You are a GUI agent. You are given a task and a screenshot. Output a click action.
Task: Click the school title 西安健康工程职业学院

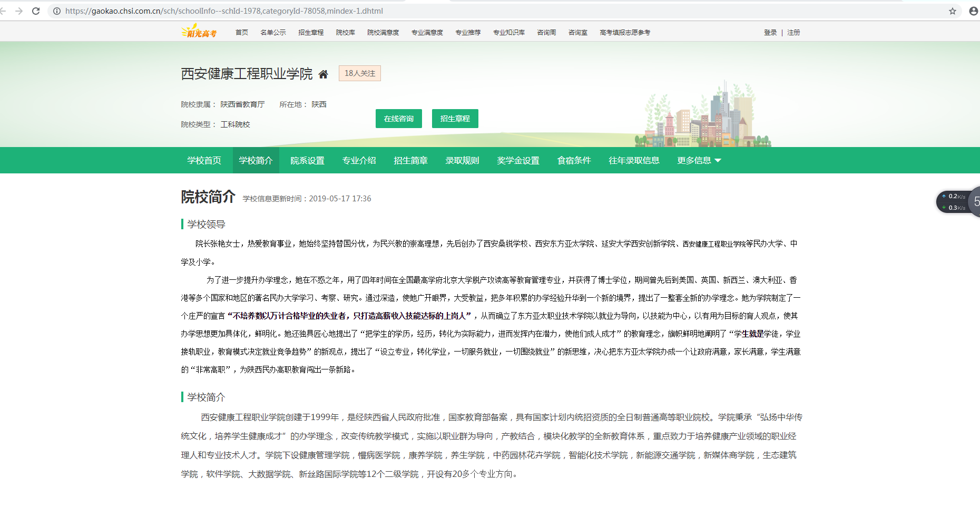point(247,74)
